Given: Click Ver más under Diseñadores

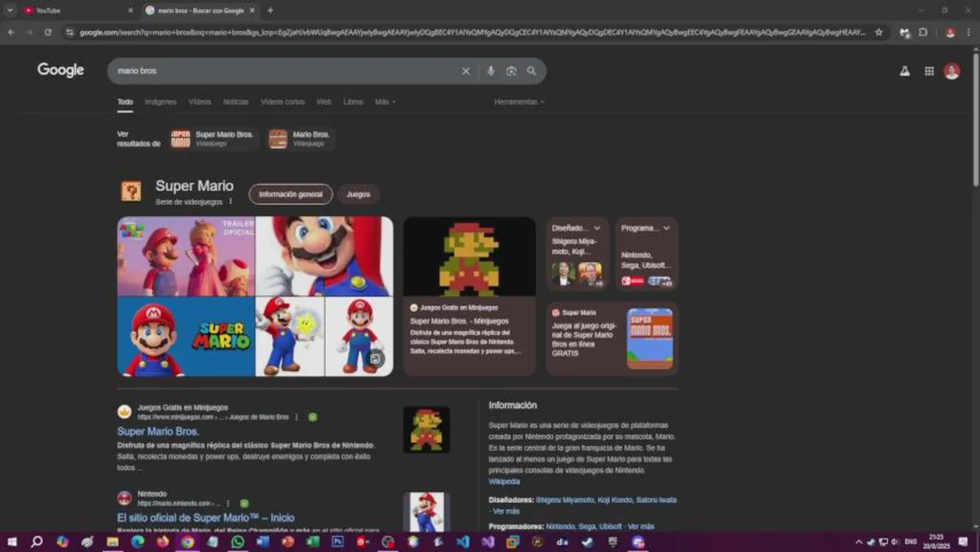Looking at the screenshot, I should (x=505, y=511).
